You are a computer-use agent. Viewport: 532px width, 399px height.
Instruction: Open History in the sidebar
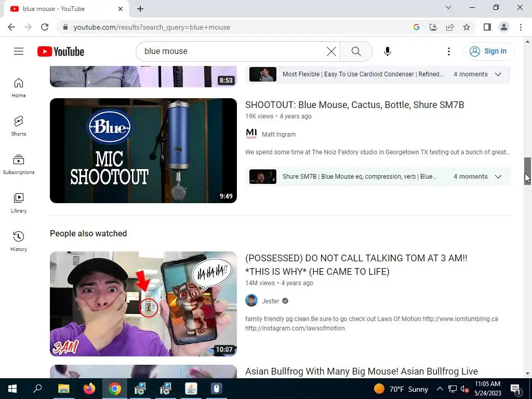(x=19, y=241)
